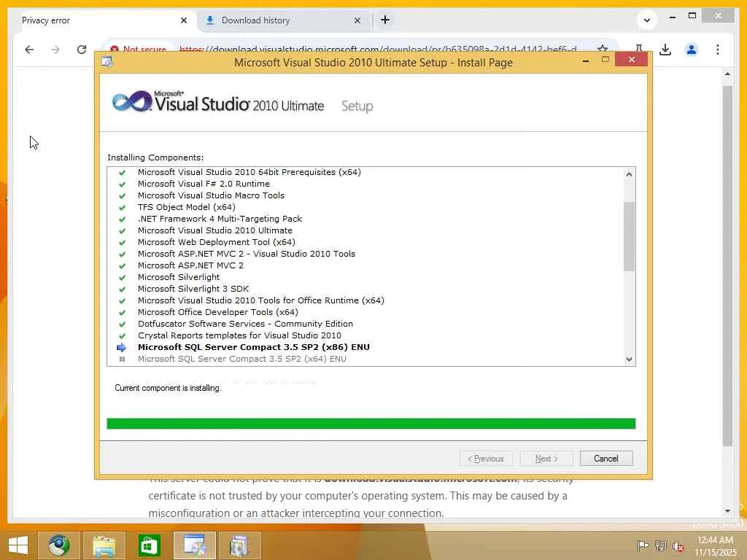Click the browser page scroll down arrow
The height and width of the screenshot is (560, 747).
click(727, 511)
